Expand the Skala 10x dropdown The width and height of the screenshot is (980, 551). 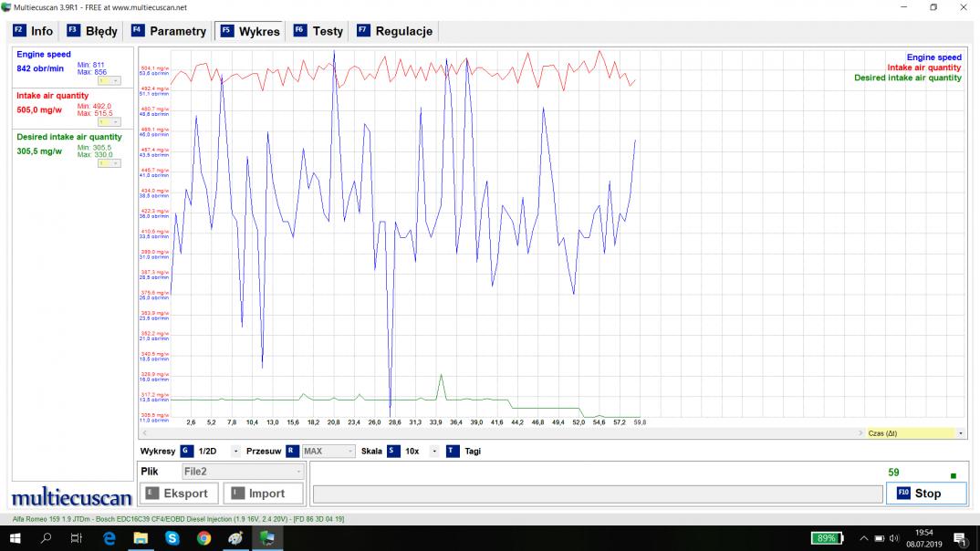click(x=434, y=451)
